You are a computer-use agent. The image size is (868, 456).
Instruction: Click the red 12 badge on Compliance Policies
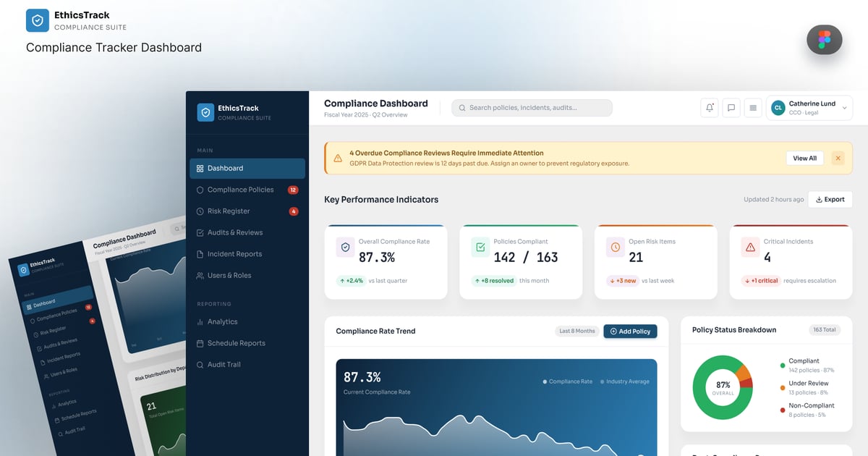point(293,190)
